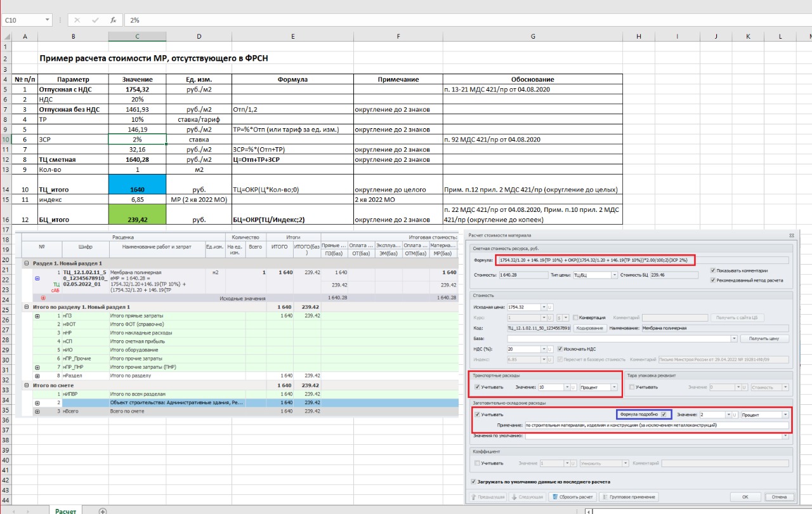Select column G header
The image size is (812, 514).
(532, 37)
